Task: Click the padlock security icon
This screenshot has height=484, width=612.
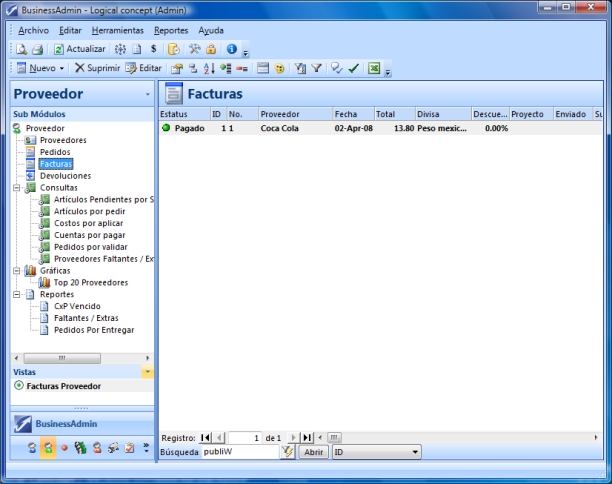Action: click(x=211, y=49)
